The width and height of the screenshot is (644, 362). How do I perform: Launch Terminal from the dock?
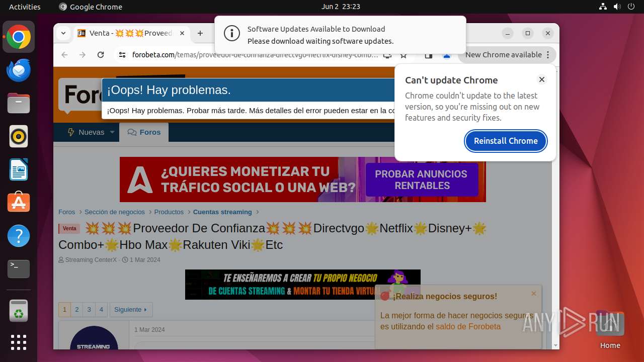point(19,269)
